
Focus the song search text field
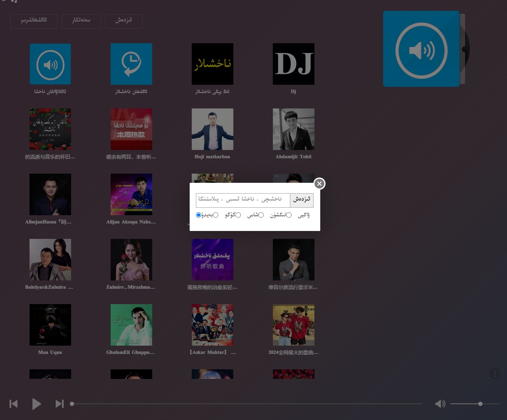tap(243, 200)
